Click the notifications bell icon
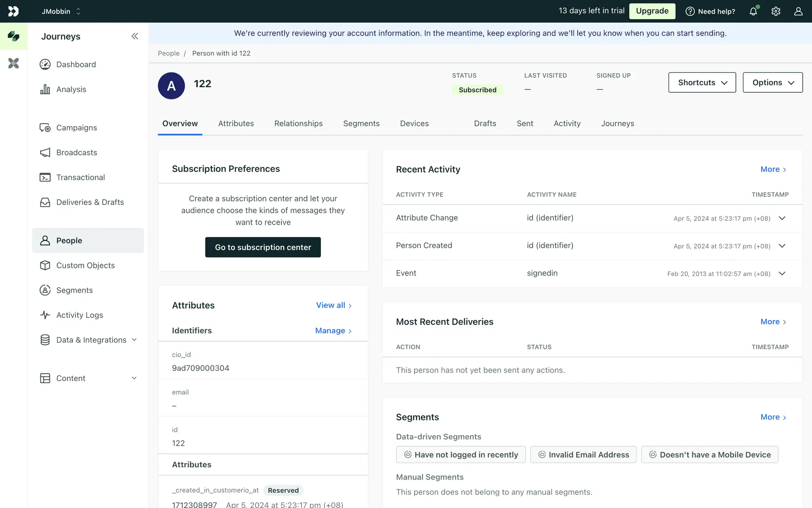The image size is (812, 508). (753, 11)
